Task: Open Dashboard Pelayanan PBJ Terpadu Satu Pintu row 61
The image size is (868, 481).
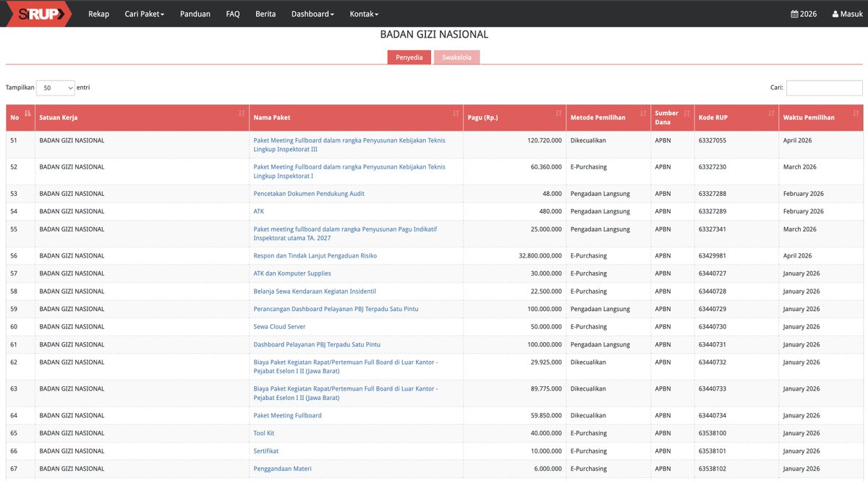Action: (x=317, y=344)
